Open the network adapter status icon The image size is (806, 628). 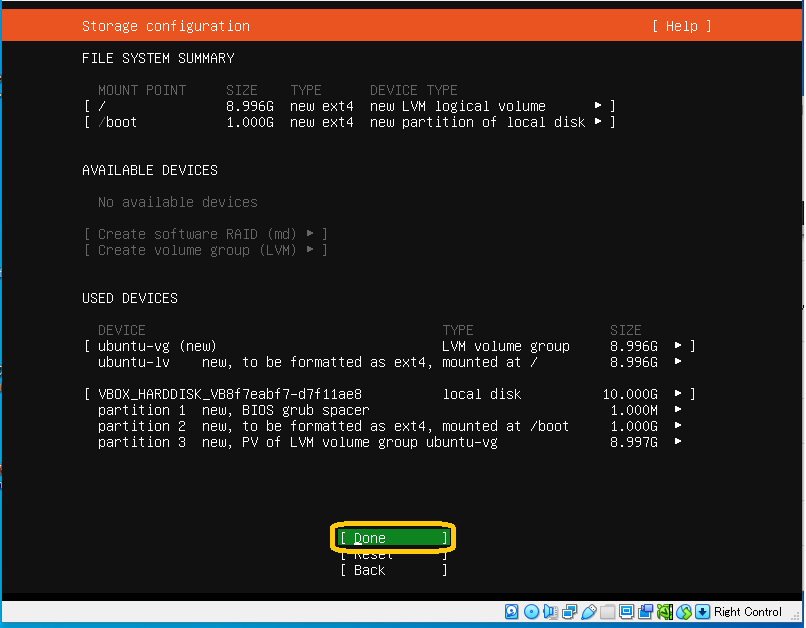[x=570, y=611]
